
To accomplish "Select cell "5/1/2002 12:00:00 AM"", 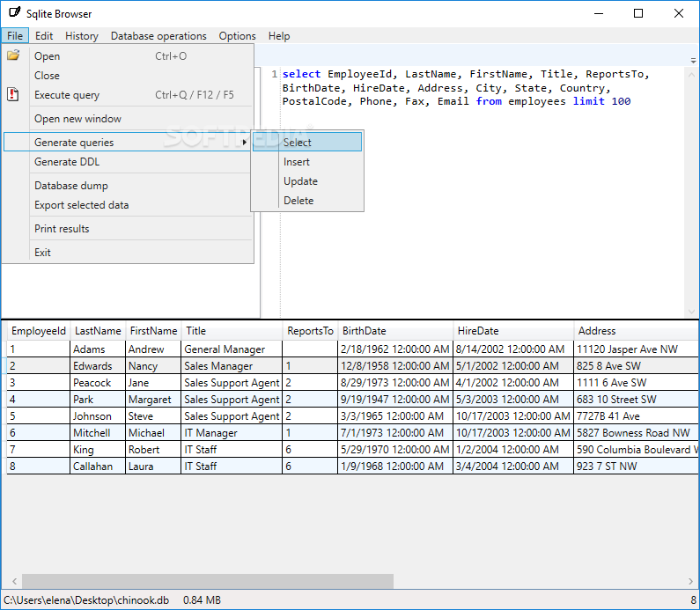I will point(513,366).
